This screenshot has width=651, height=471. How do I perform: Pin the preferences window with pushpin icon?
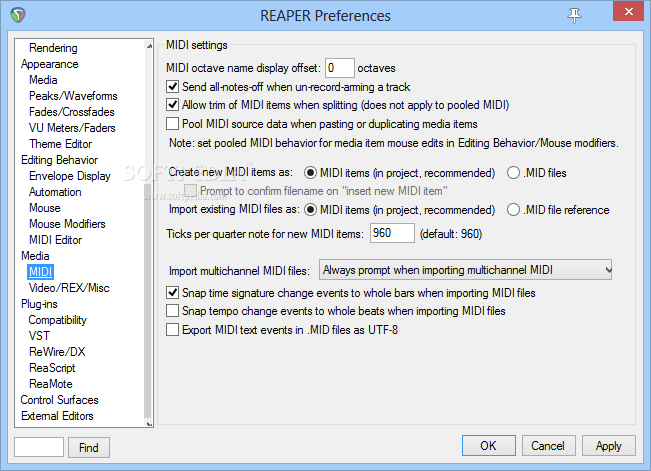pos(574,15)
